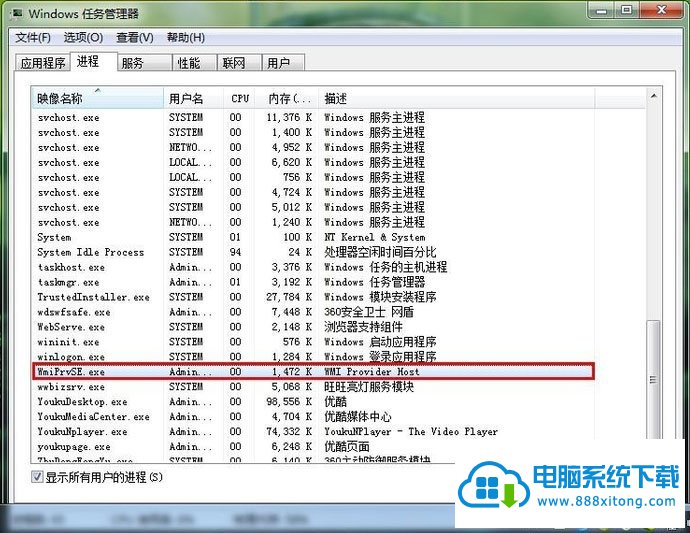The image size is (690, 533).
Task: Open the 选项(O) menu
Action: pyautogui.click(x=83, y=38)
